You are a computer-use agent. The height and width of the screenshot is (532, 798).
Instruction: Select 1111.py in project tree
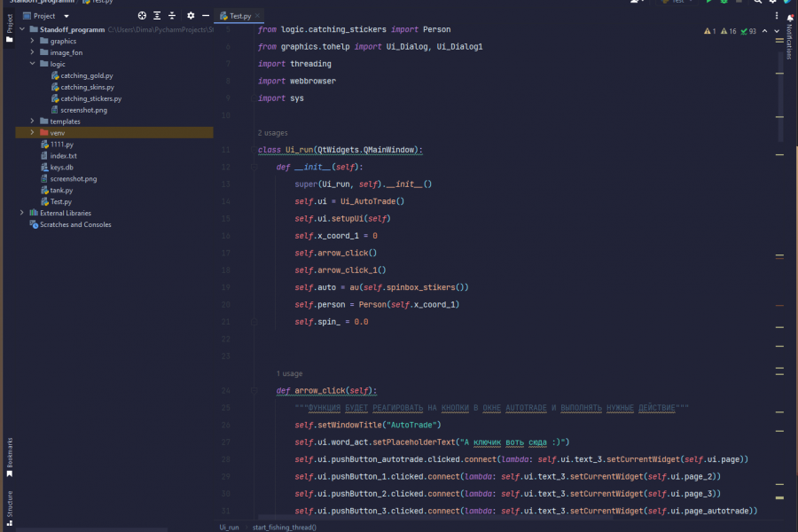tap(61, 145)
